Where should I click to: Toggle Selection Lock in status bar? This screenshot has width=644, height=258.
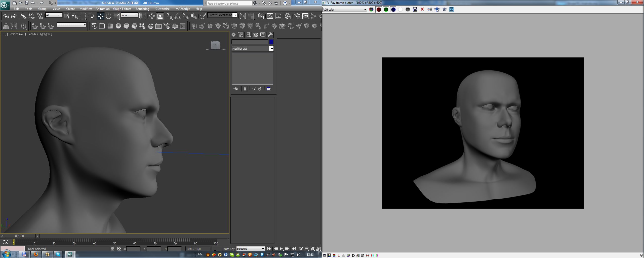[112, 249]
